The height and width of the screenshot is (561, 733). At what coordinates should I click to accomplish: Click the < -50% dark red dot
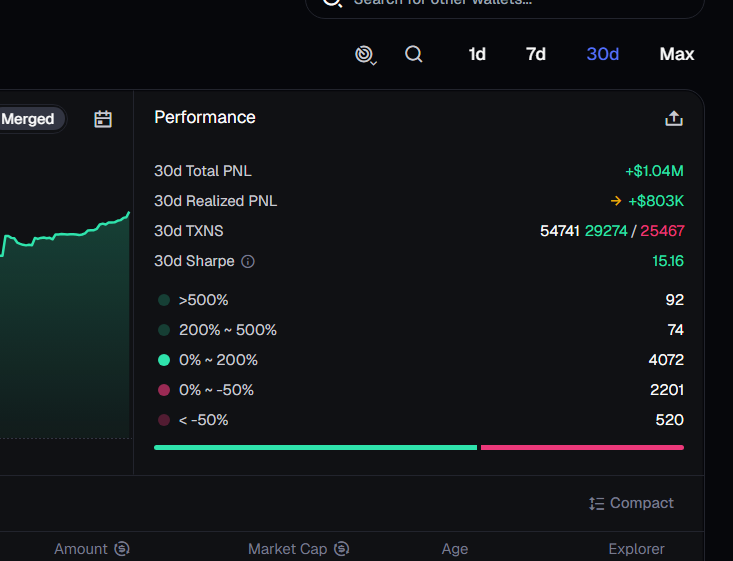pyautogui.click(x=164, y=420)
